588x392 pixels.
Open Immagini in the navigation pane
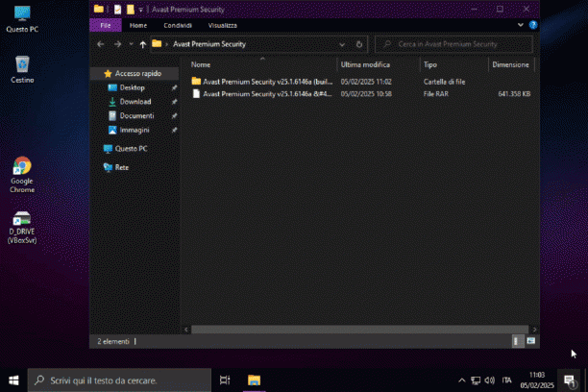click(x=135, y=130)
